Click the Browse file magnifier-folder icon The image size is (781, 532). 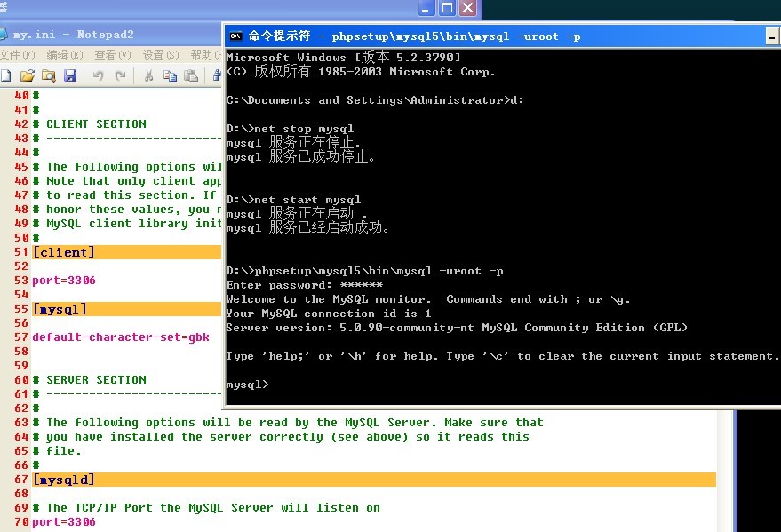pos(49,75)
